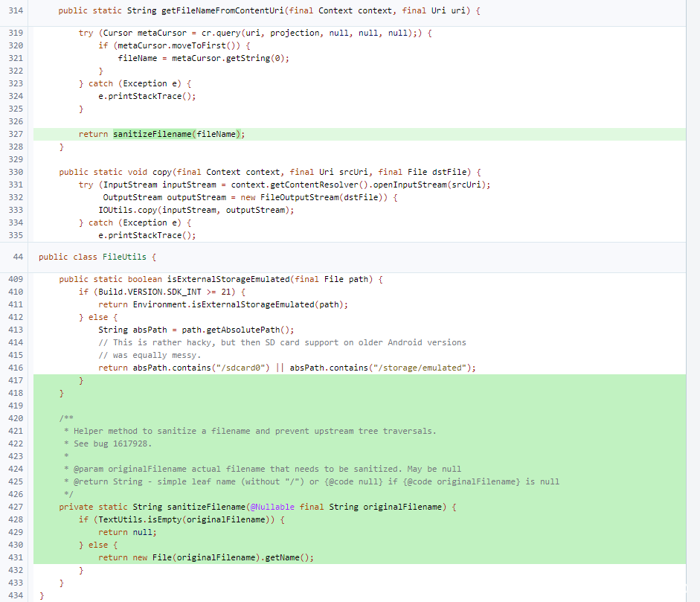Click line number 327 in the gutter

[16, 134]
